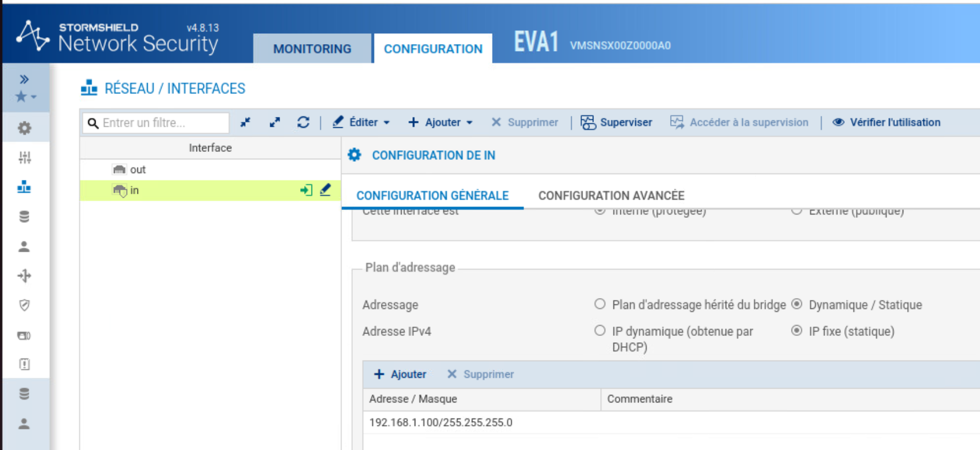Image resolution: width=980 pixels, height=450 pixels.
Task: Collapse all interfaces with the shrink arrows icon
Action: click(x=245, y=122)
